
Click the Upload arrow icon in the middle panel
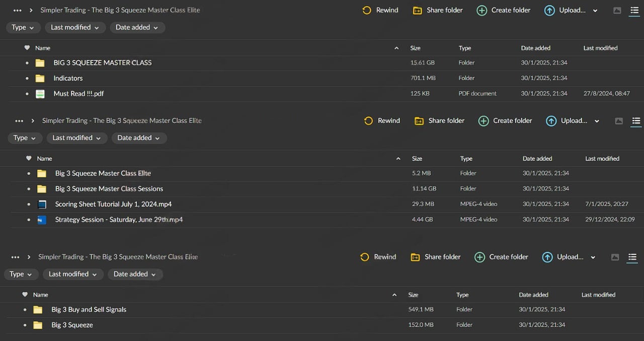[x=551, y=121]
